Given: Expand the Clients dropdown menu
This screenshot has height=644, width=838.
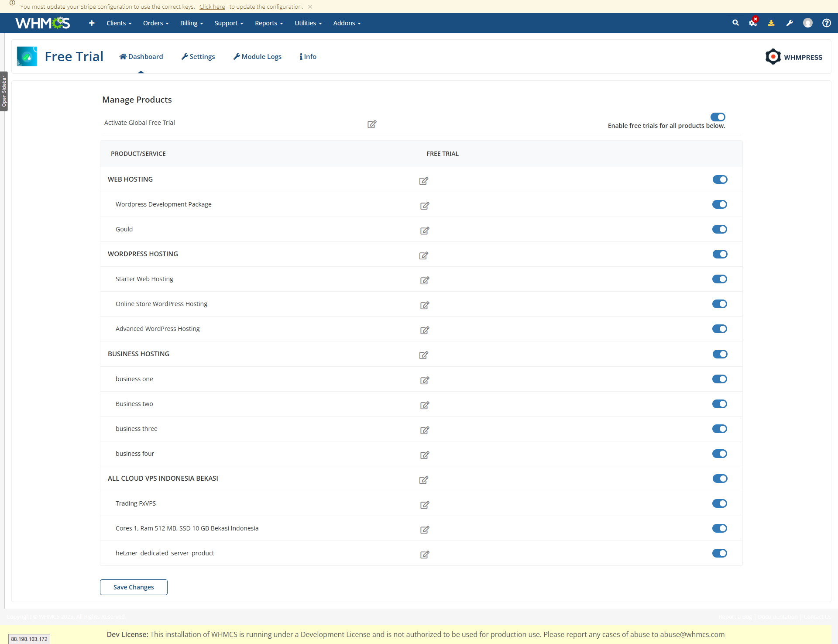Looking at the screenshot, I should click(x=119, y=23).
